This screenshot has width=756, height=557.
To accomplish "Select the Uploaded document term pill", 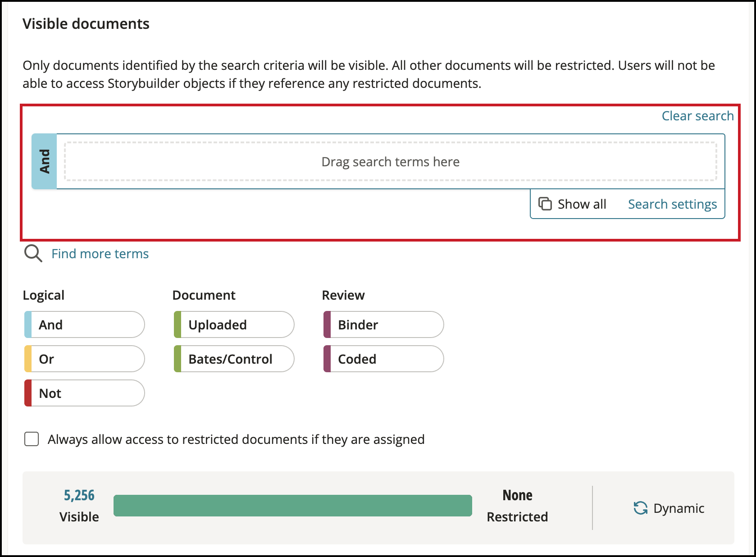I will pos(234,324).
